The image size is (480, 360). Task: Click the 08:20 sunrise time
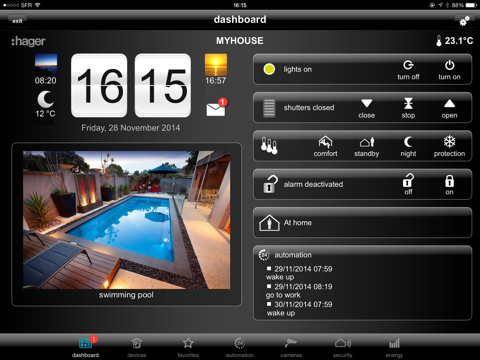click(46, 81)
